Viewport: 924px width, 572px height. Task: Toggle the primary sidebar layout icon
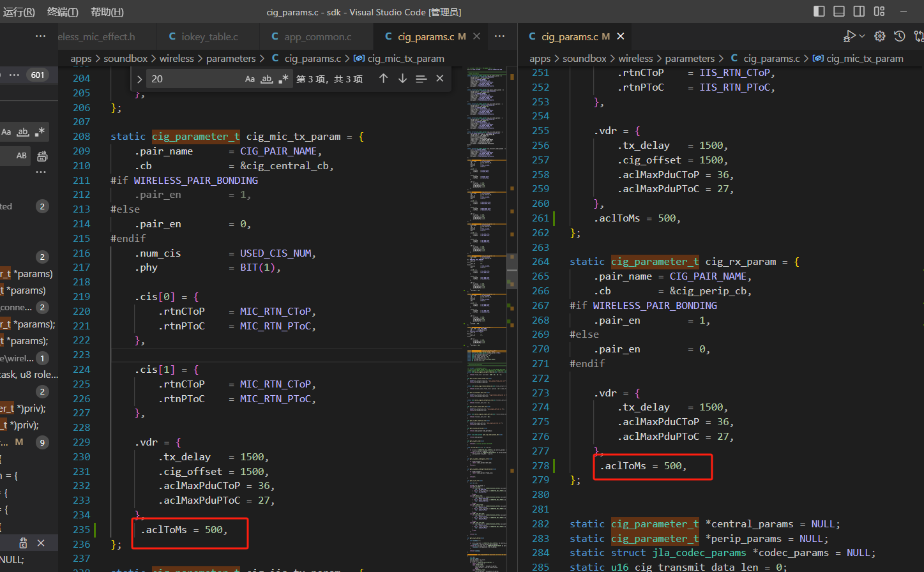coord(819,11)
